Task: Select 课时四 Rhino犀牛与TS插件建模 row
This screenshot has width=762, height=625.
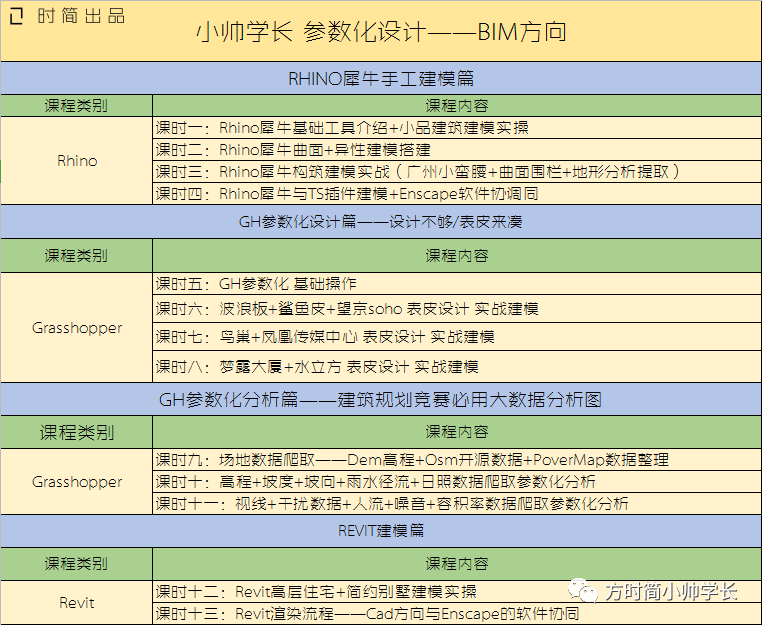Action: [x=457, y=193]
